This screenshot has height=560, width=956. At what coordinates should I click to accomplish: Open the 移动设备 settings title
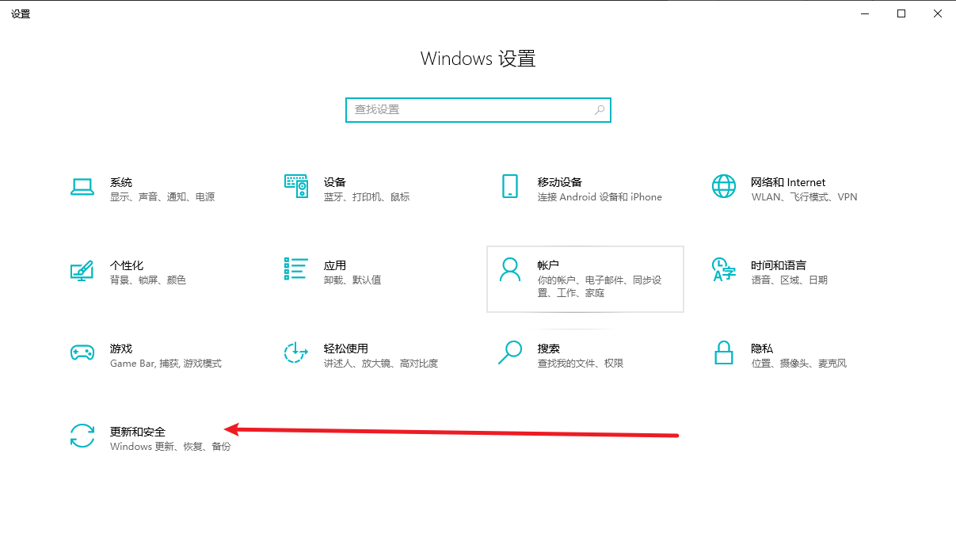(560, 182)
